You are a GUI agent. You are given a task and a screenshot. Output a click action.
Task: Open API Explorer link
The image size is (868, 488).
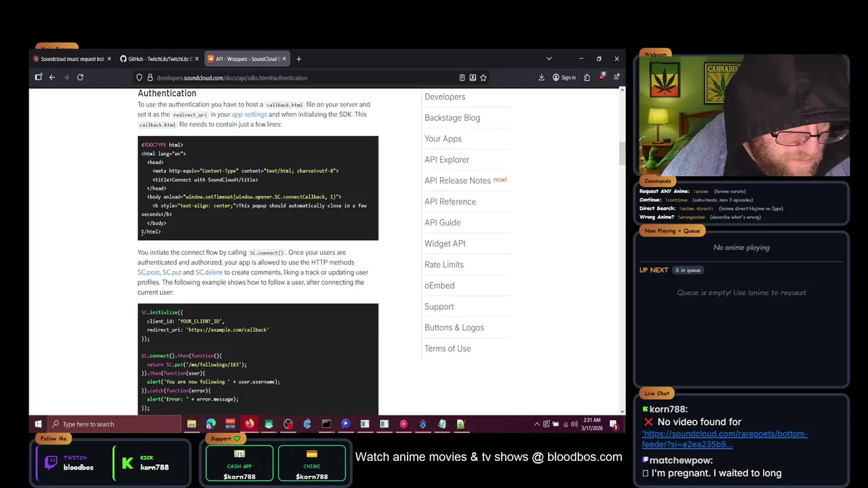tap(447, 160)
